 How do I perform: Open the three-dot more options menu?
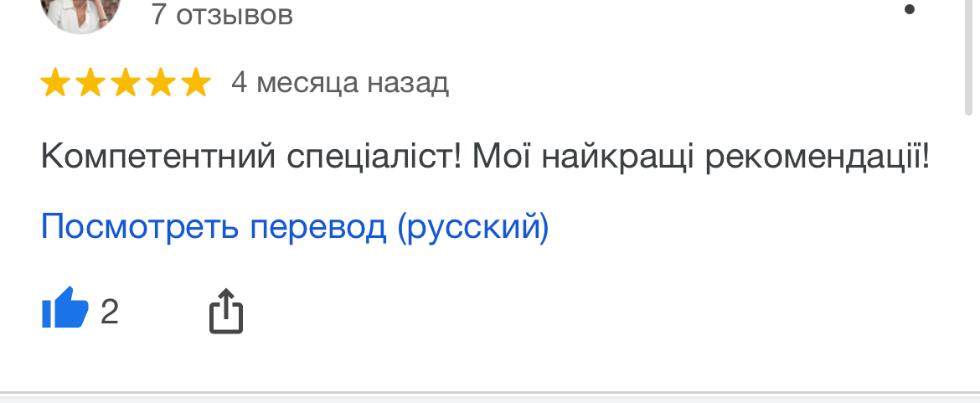[910, 10]
